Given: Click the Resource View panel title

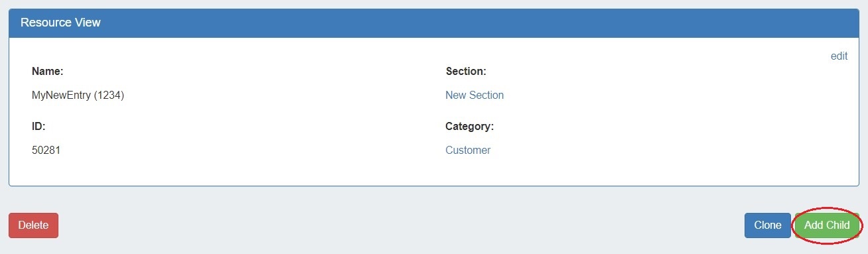Looking at the screenshot, I should [60, 23].
